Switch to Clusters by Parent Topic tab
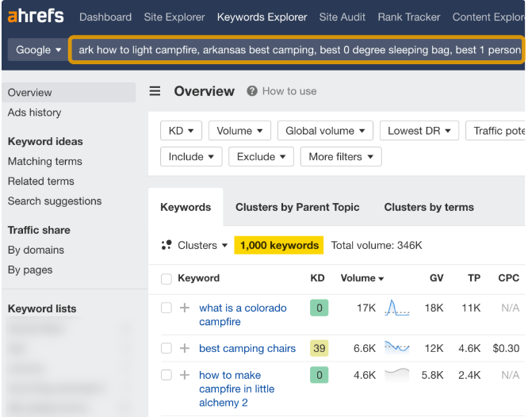This screenshot has height=417, width=532. 297,207
